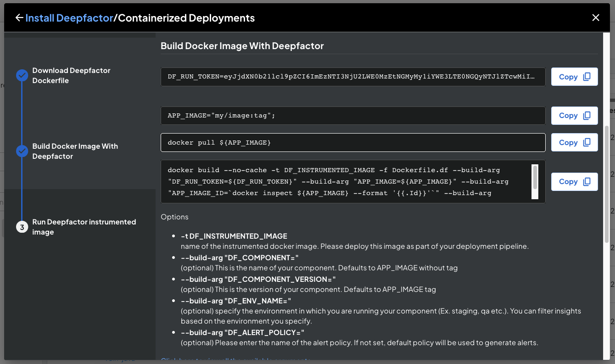Click the checkmark icon for Build Docker Image step
The width and height of the screenshot is (615, 364).
(22, 151)
